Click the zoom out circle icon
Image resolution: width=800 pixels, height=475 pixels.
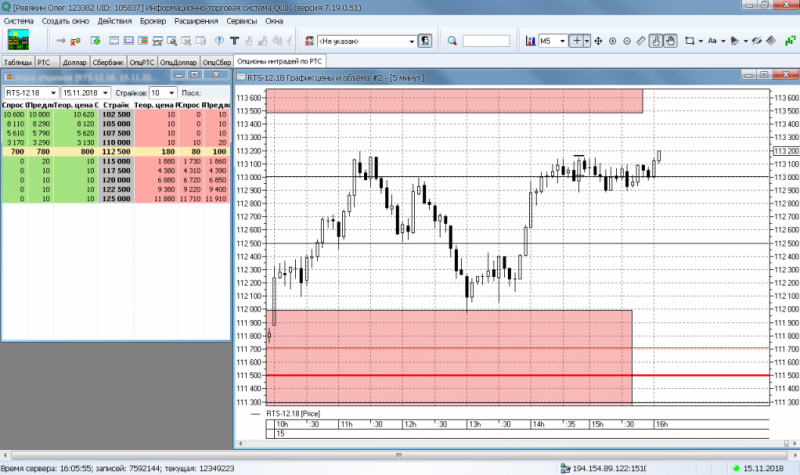click(627, 41)
